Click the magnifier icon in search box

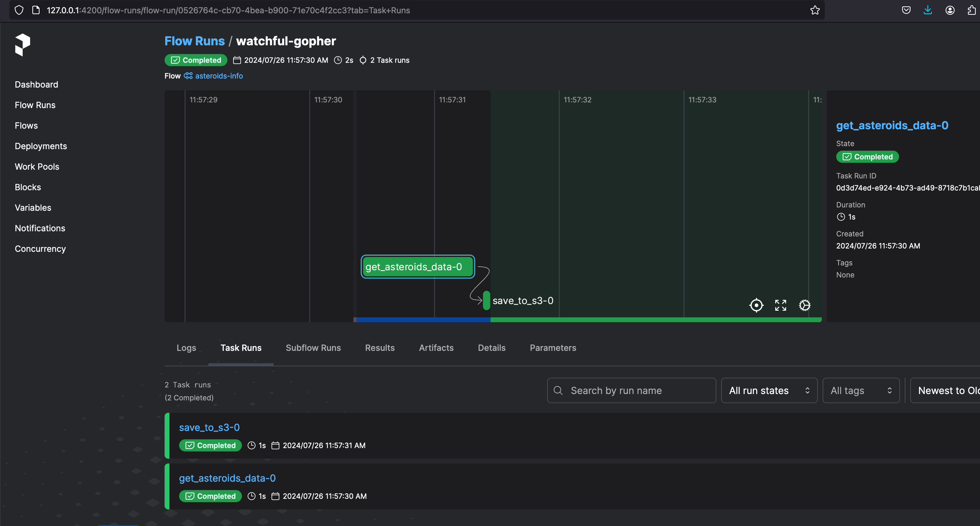pos(558,391)
